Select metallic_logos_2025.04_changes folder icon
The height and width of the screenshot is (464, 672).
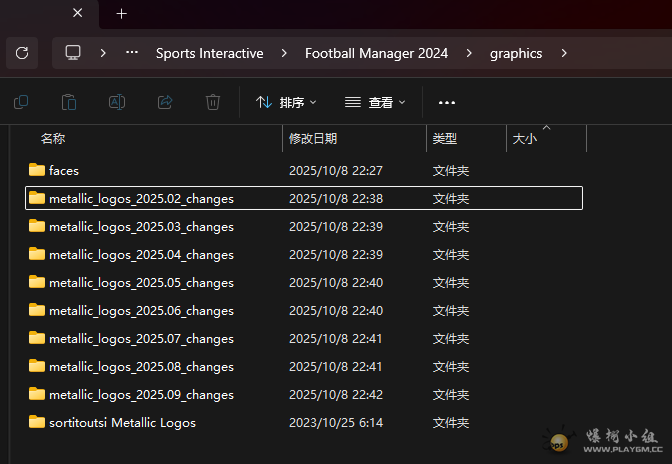[x=37, y=254]
